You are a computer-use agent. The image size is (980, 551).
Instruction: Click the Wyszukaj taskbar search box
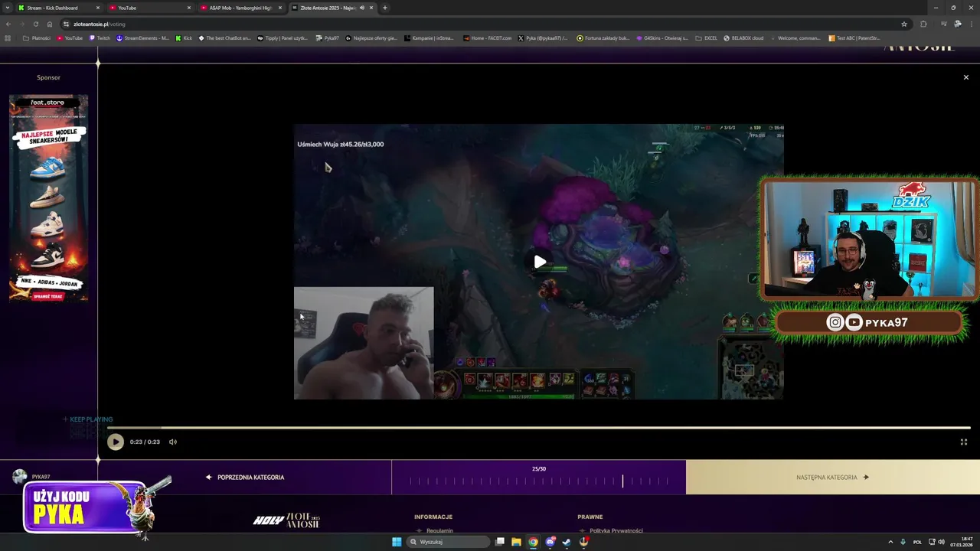[x=448, y=542]
